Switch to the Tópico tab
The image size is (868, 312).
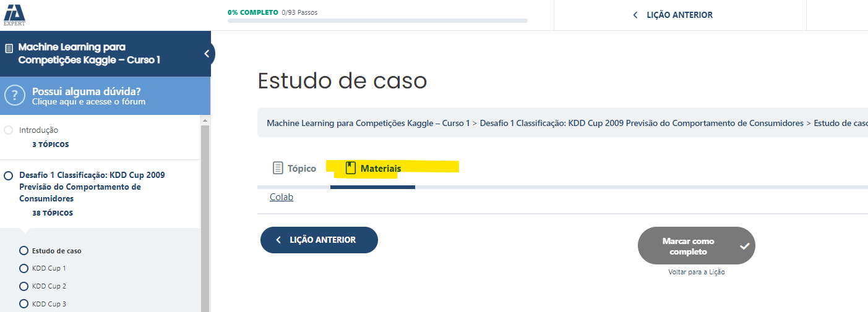click(x=294, y=168)
